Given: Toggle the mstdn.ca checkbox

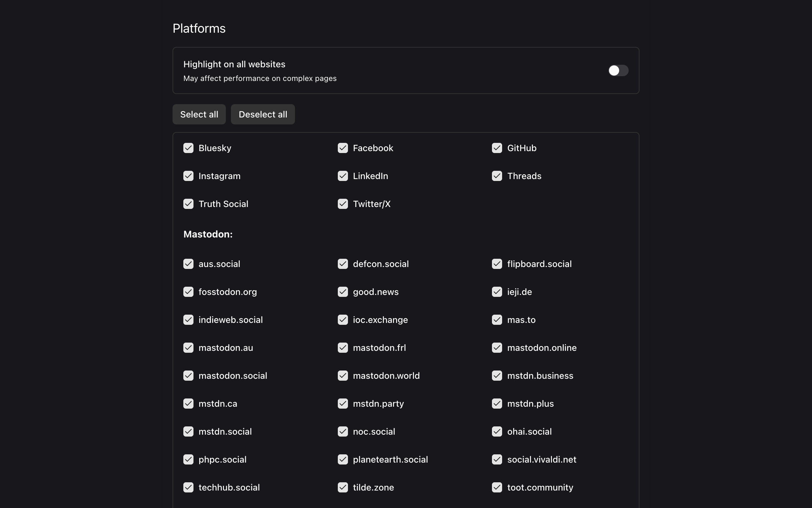Looking at the screenshot, I should [188, 403].
